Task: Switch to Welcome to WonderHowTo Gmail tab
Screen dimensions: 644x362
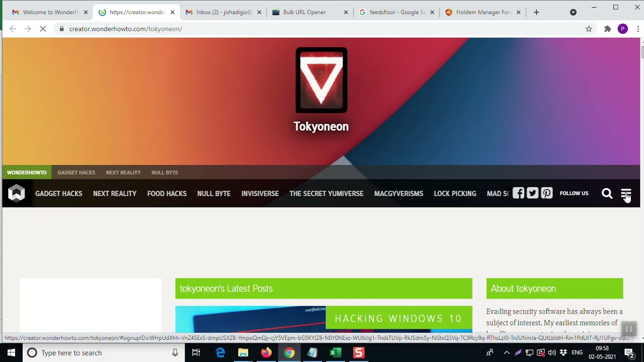Action: coord(48,12)
